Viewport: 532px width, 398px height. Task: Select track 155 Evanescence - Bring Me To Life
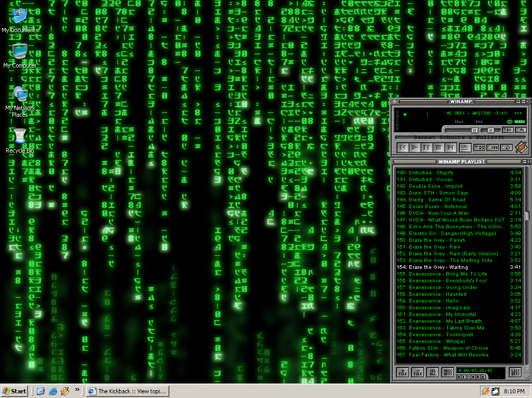pos(459,274)
